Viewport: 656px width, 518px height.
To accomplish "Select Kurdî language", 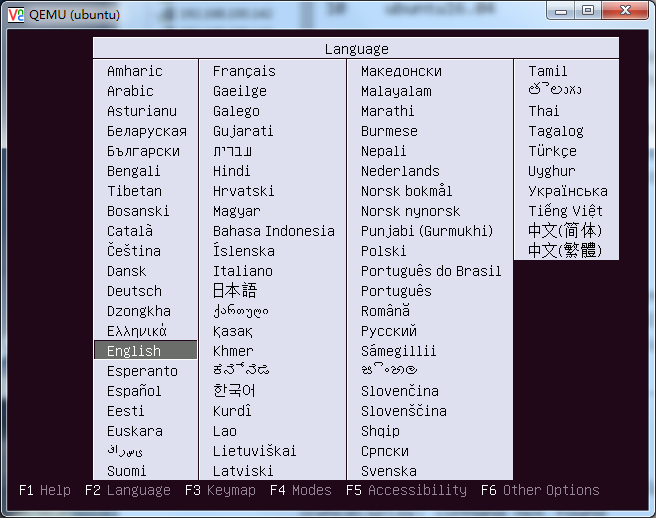I will coord(232,410).
